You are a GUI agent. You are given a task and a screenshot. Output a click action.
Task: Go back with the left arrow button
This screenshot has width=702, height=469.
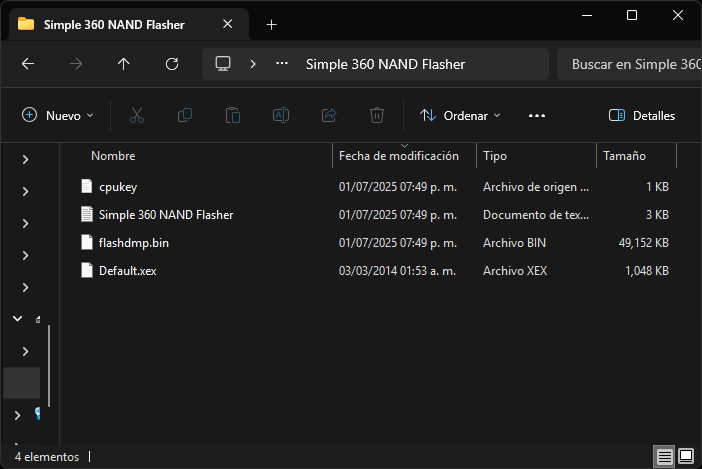[x=28, y=64]
